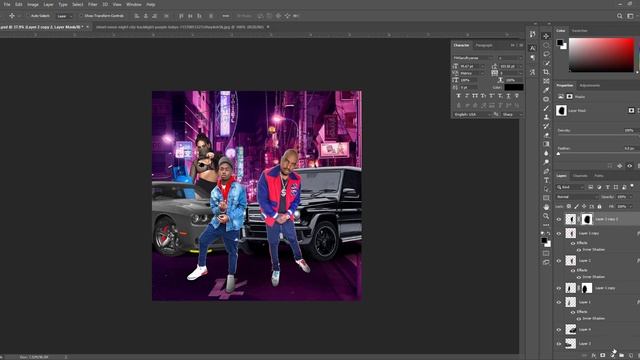Click the red color picker field
640x360 pixels.
[x=601, y=55]
